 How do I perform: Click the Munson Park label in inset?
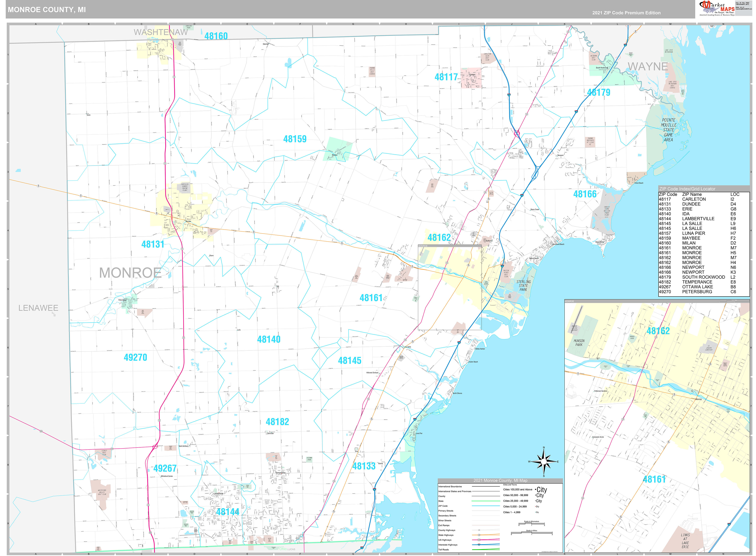click(x=579, y=343)
